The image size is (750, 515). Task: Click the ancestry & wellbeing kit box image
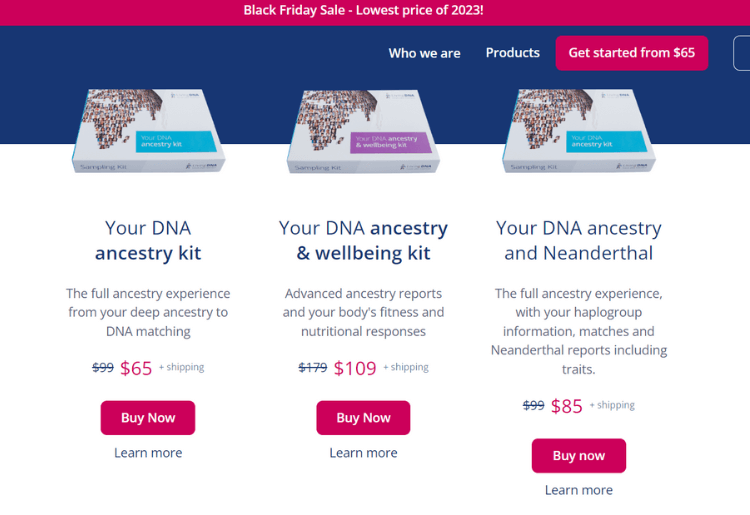tap(363, 132)
